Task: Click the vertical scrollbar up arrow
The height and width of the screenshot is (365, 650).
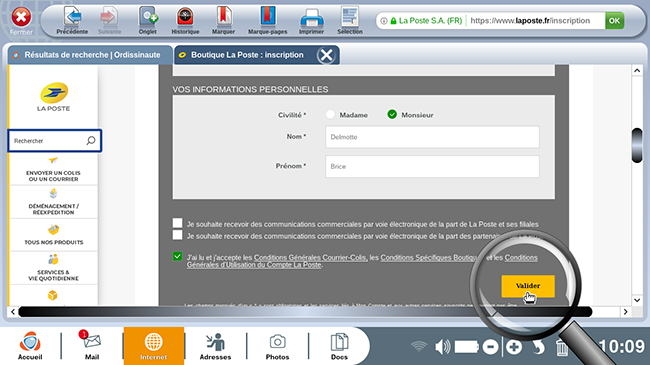Action: [x=637, y=71]
